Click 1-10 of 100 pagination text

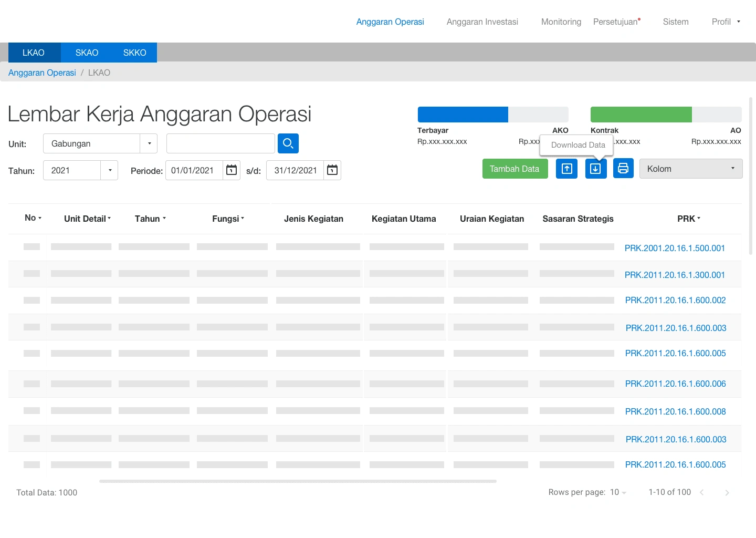coord(669,492)
